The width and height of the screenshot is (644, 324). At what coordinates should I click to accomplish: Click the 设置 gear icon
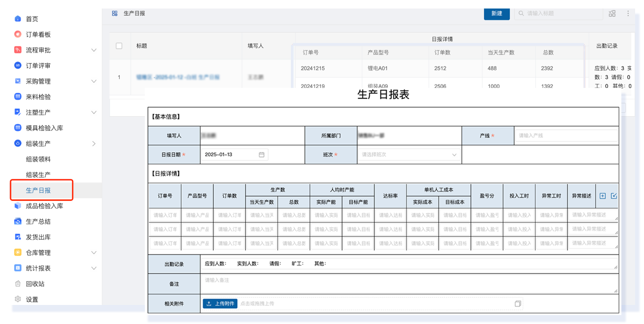coord(18,299)
